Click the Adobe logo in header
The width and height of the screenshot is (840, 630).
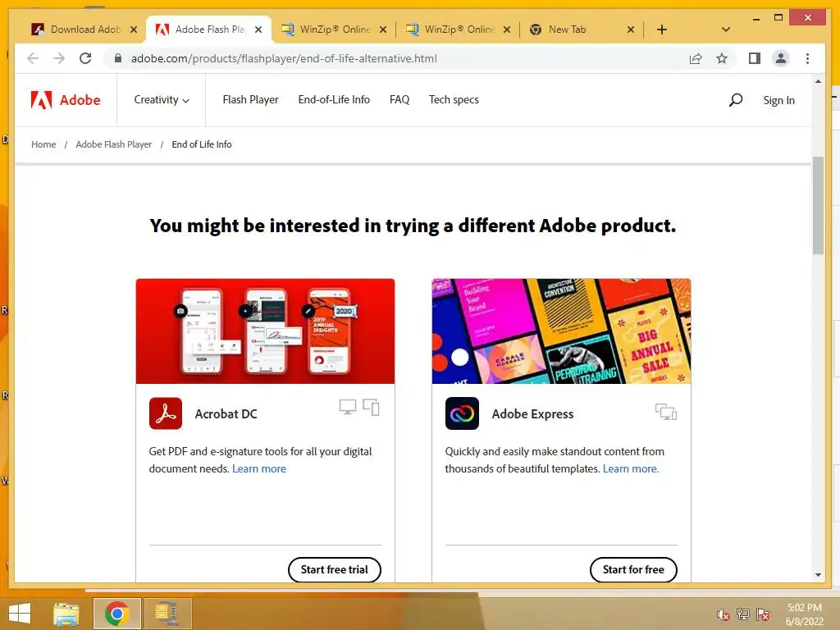point(66,100)
